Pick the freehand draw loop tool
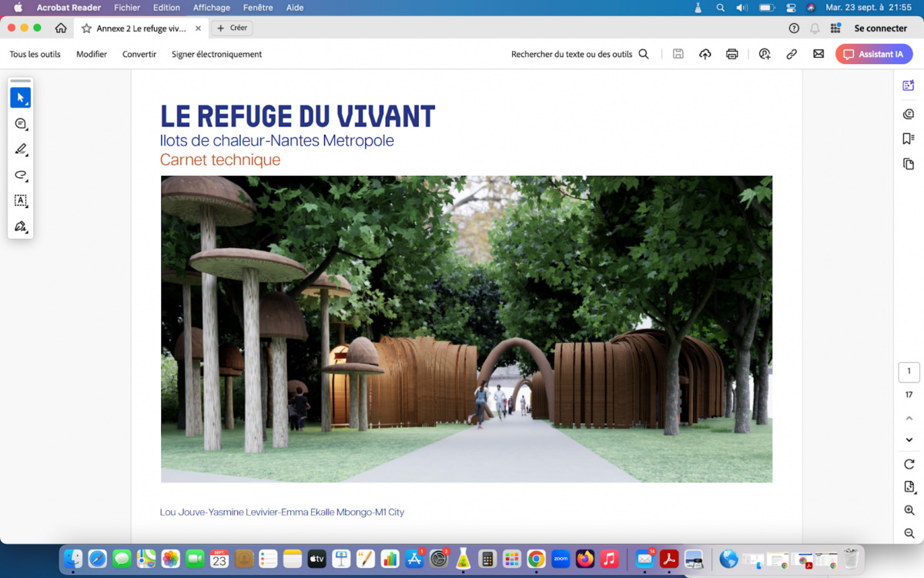Viewport: 924px width, 578px height. pyautogui.click(x=21, y=175)
